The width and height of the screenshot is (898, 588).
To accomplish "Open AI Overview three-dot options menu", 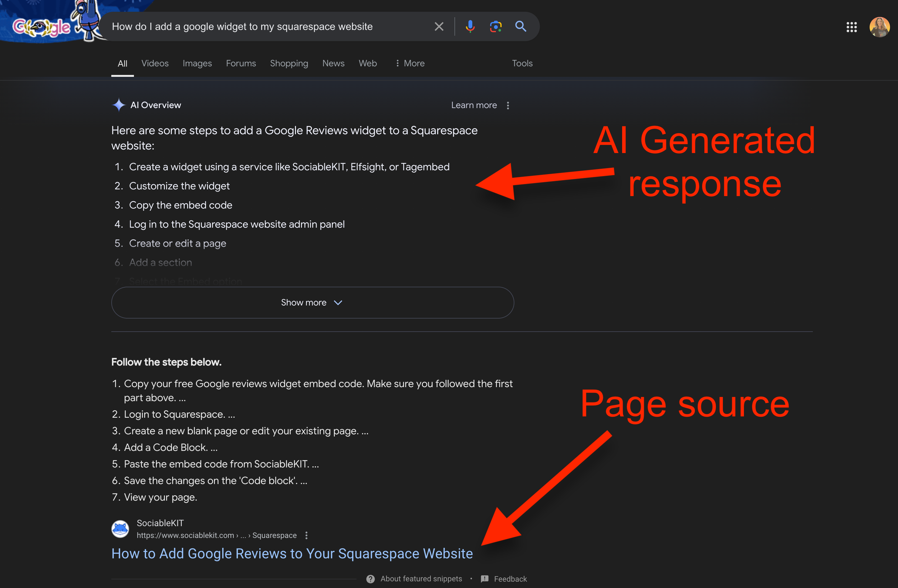I will tap(508, 105).
